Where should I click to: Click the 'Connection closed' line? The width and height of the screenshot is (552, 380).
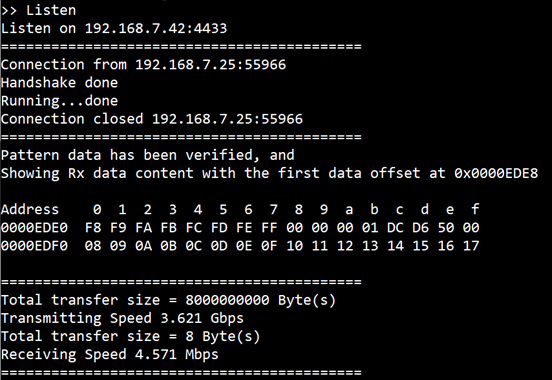click(x=152, y=119)
